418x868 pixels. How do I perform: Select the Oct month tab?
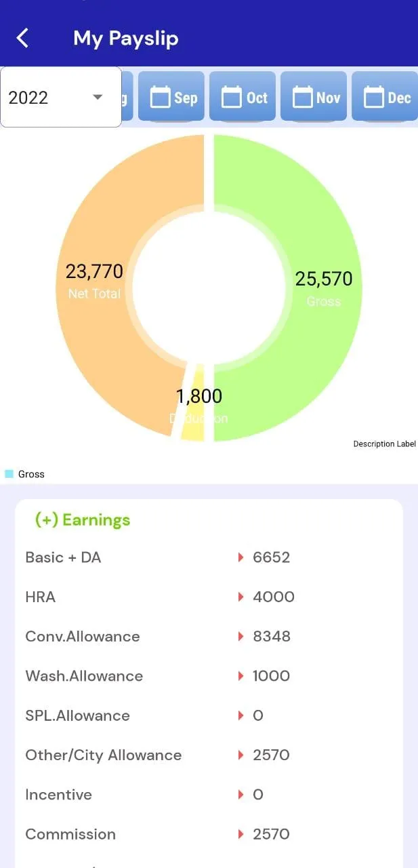coord(243,97)
